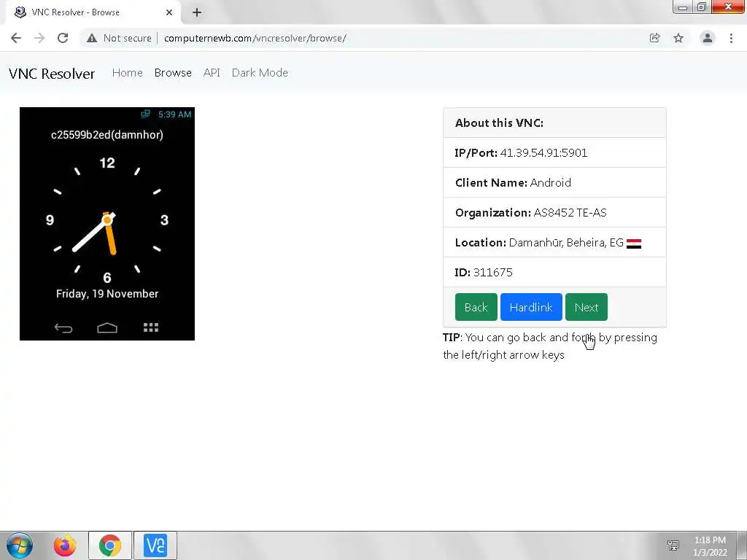The height and width of the screenshot is (560, 747).
Task: Click the VNC Resolver tab favicon
Action: 20,12
